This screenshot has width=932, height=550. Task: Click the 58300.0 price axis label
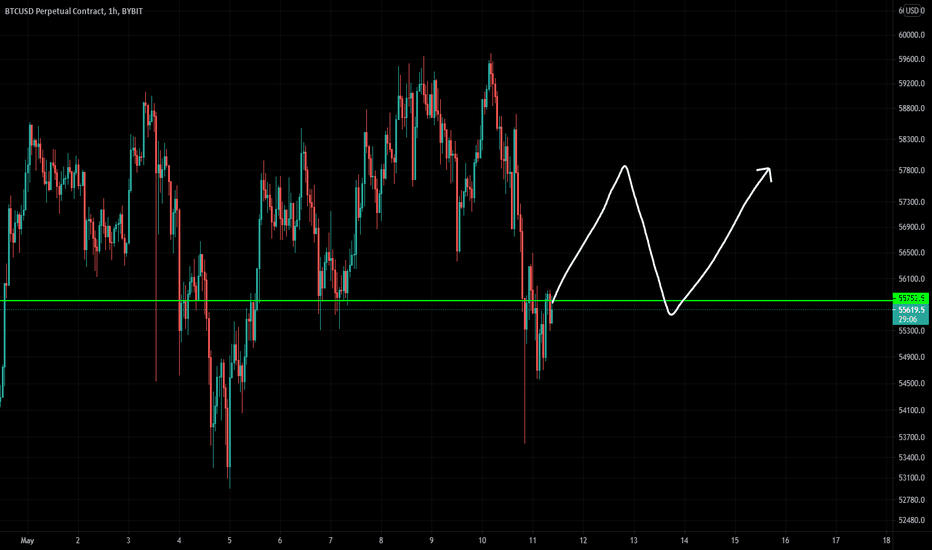point(911,140)
